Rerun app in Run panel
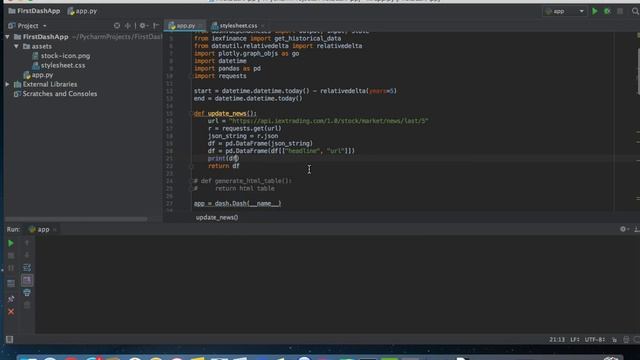Screen dimensions: 640x360 pos(11,243)
